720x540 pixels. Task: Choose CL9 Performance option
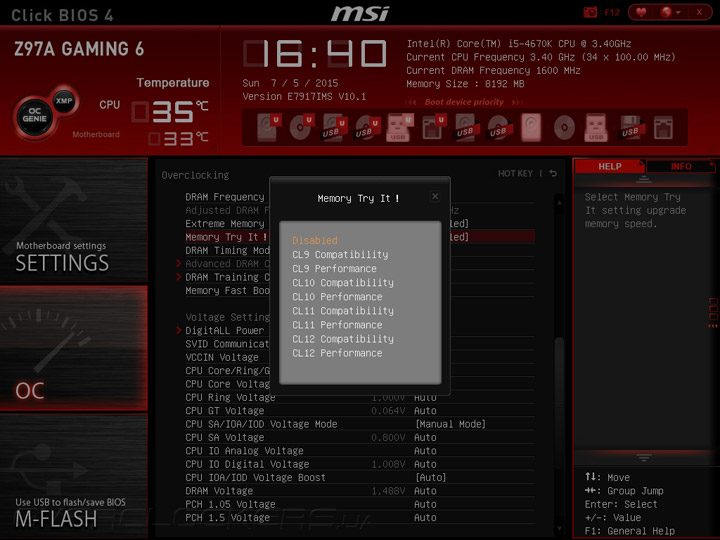pos(334,269)
